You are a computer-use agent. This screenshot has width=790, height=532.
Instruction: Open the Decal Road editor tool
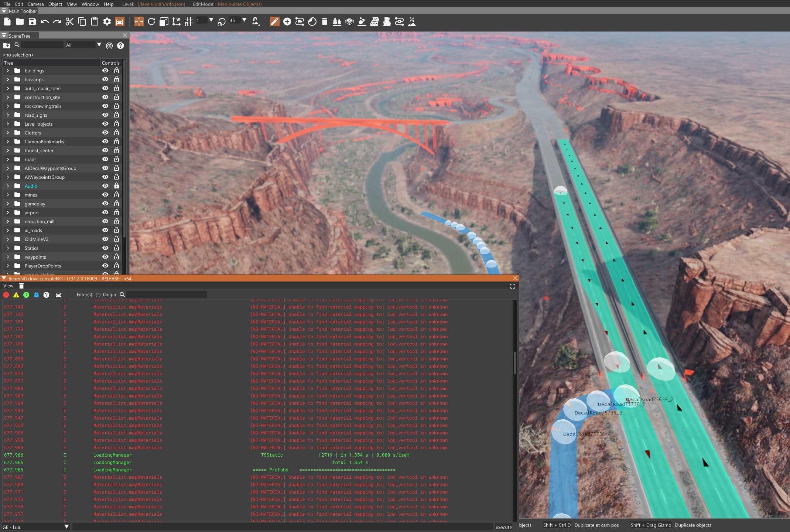(x=387, y=22)
